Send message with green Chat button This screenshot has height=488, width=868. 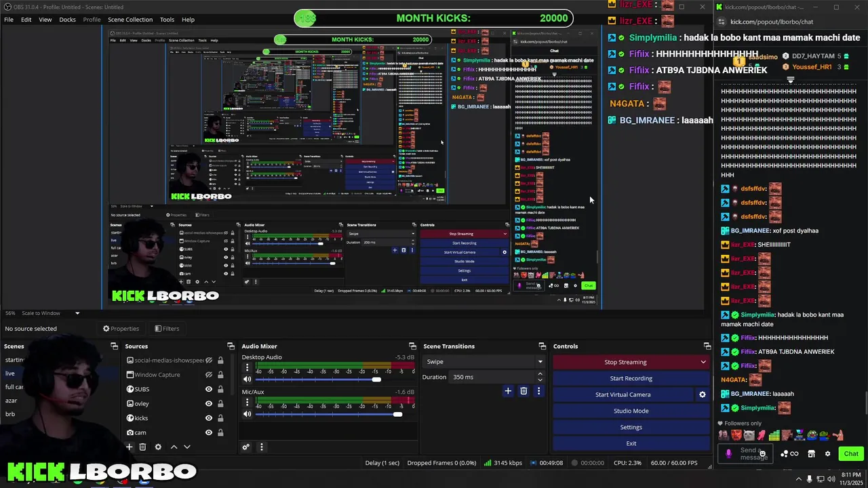(851, 453)
